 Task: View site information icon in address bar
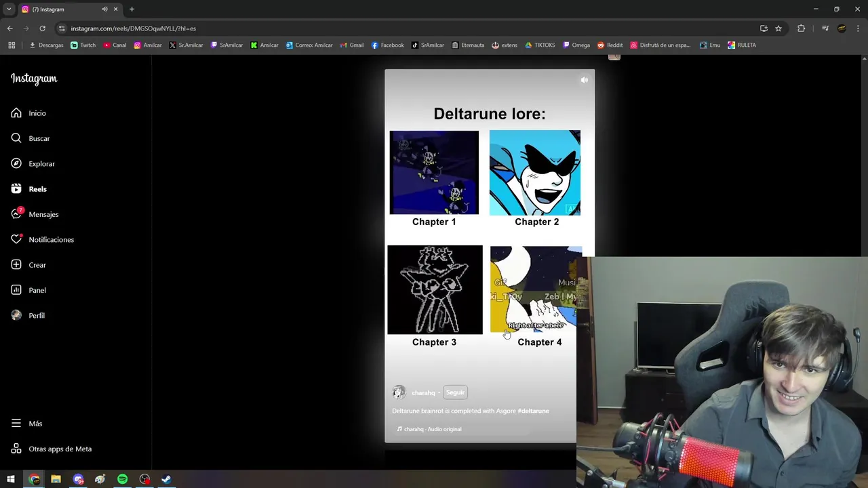pyautogui.click(x=62, y=28)
